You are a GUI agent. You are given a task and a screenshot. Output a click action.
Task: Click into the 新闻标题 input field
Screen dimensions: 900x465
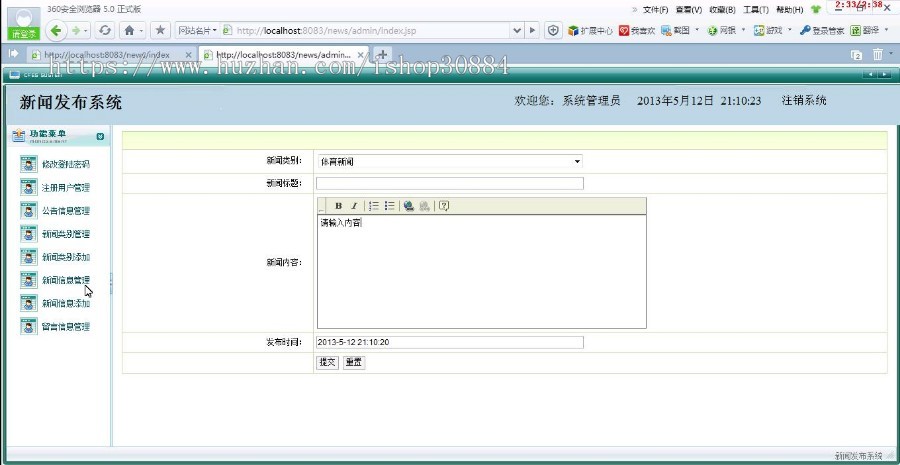tap(450, 184)
